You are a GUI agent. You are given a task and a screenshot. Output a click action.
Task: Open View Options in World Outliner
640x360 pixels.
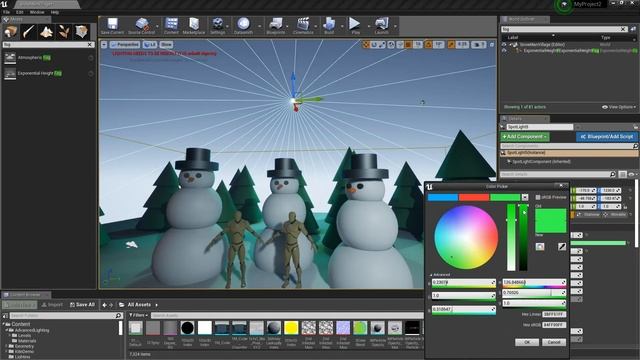619,107
